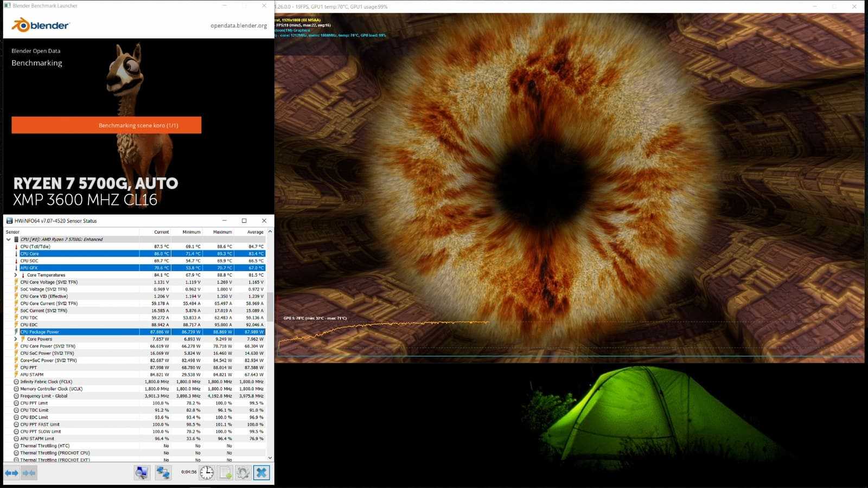
Task: Click the Blender logo
Action: 41,25
